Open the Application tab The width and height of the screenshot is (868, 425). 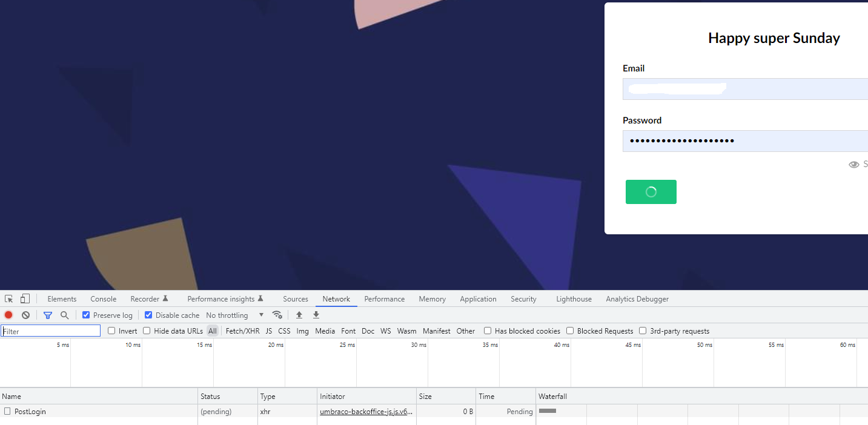coord(478,299)
